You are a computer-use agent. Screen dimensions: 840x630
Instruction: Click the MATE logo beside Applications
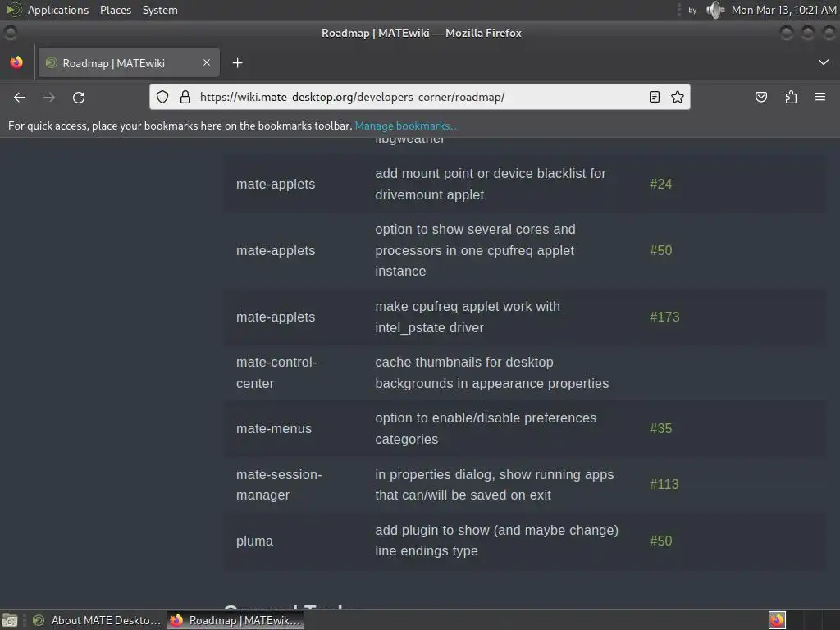[x=13, y=10]
